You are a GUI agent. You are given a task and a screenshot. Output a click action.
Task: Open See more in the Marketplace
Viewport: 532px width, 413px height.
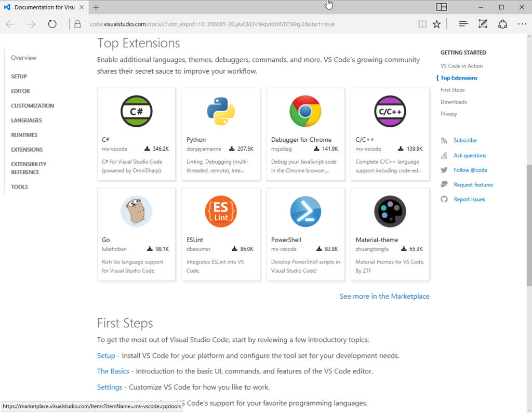coord(384,296)
